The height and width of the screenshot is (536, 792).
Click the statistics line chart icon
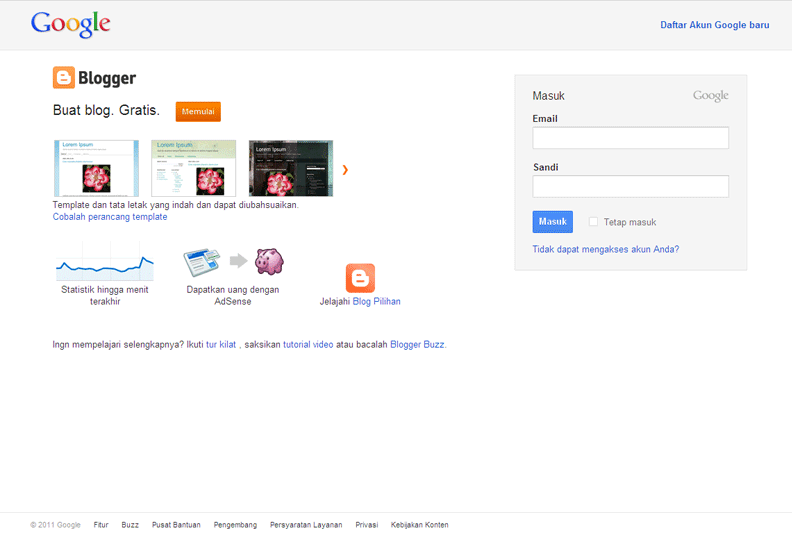coord(104,261)
